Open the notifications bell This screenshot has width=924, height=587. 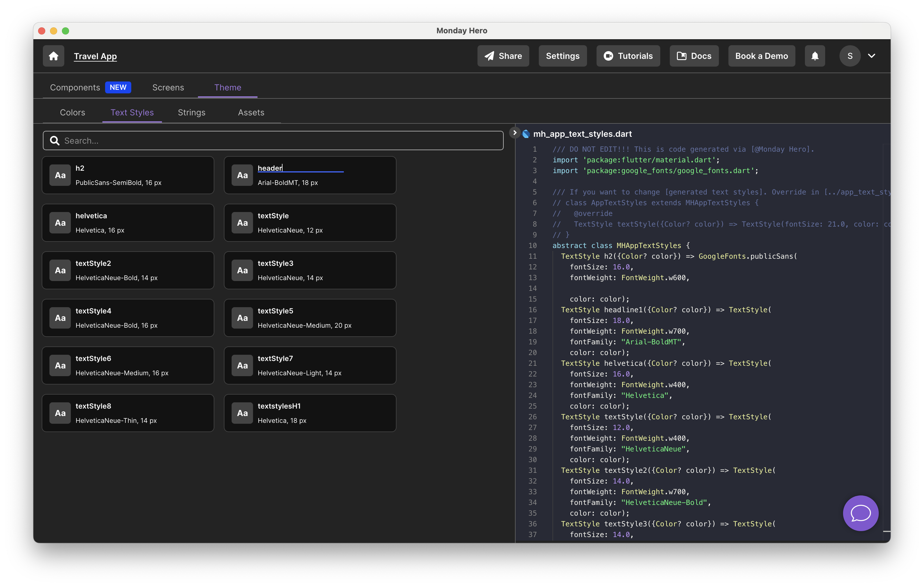pyautogui.click(x=815, y=56)
